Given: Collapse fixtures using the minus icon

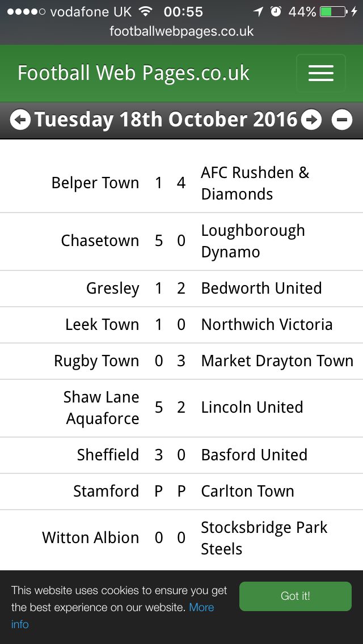Looking at the screenshot, I should [342, 120].
